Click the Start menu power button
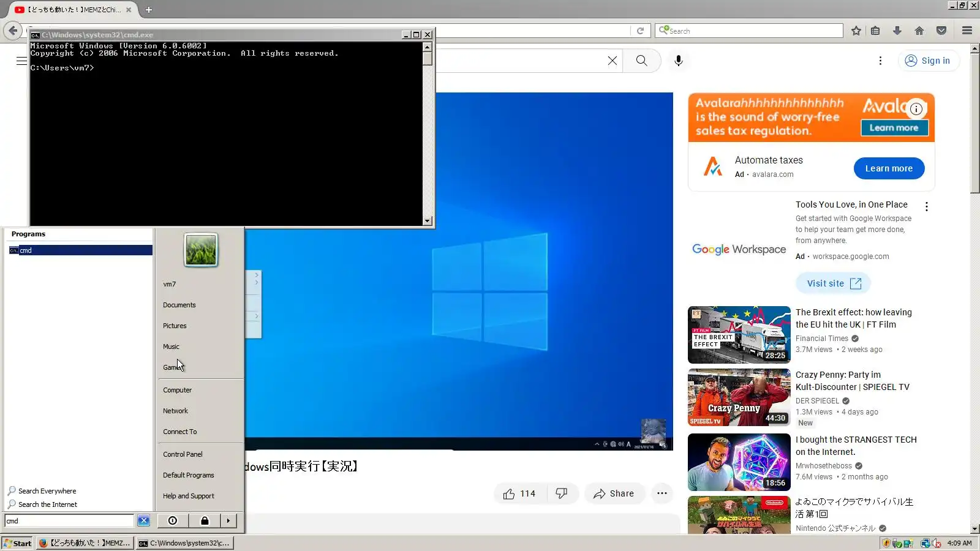This screenshot has width=980, height=551. 173,521
